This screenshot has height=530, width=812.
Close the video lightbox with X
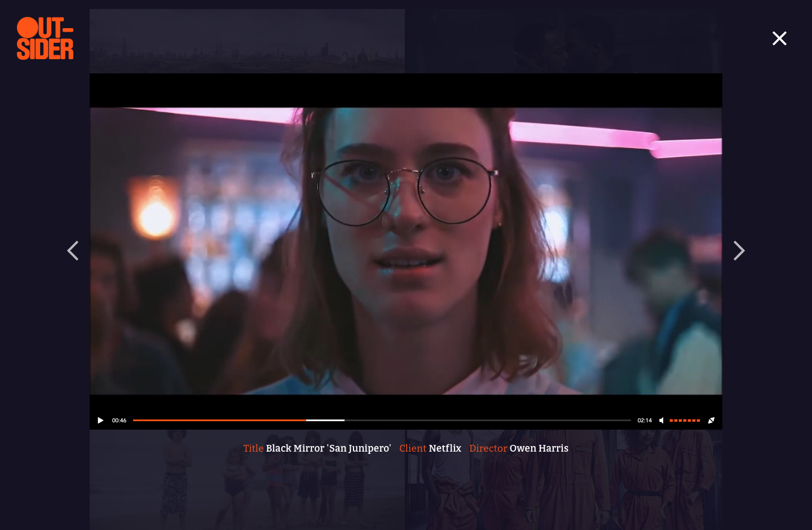click(x=779, y=38)
